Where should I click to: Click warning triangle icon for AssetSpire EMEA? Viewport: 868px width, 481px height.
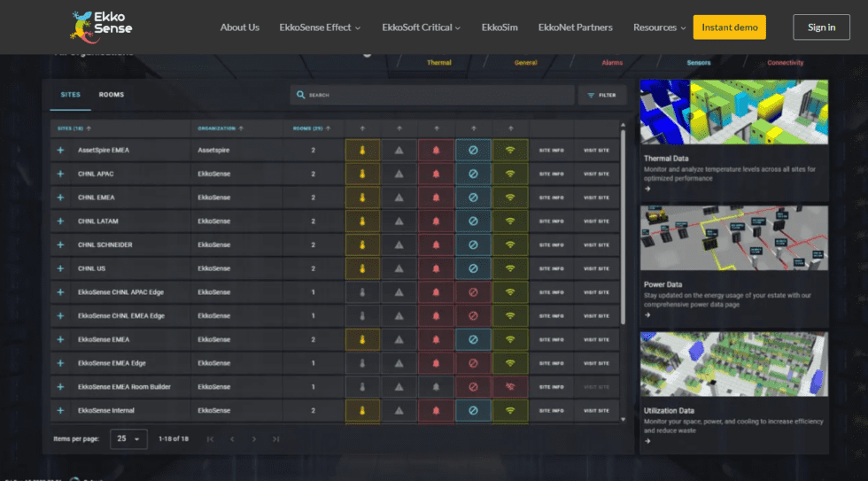[399, 150]
